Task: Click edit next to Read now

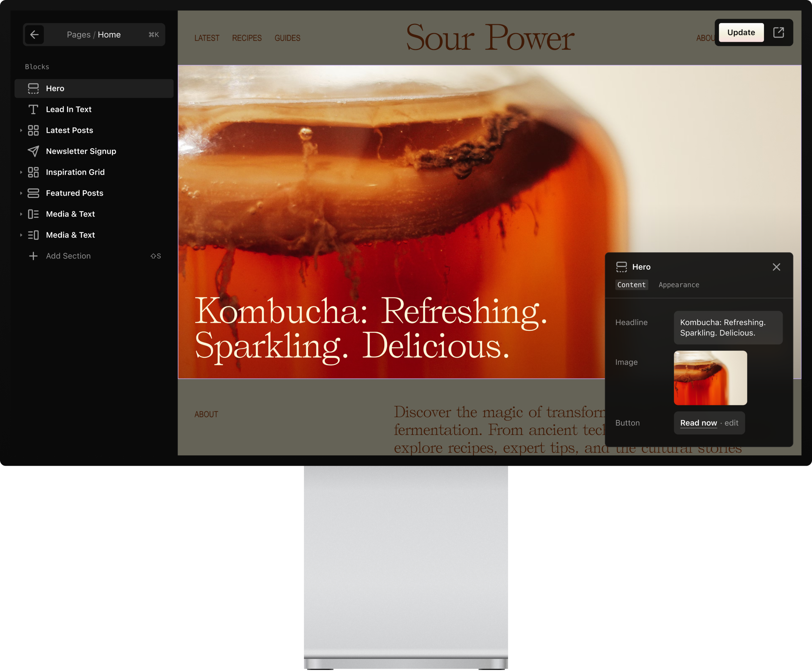Action: [x=731, y=423]
